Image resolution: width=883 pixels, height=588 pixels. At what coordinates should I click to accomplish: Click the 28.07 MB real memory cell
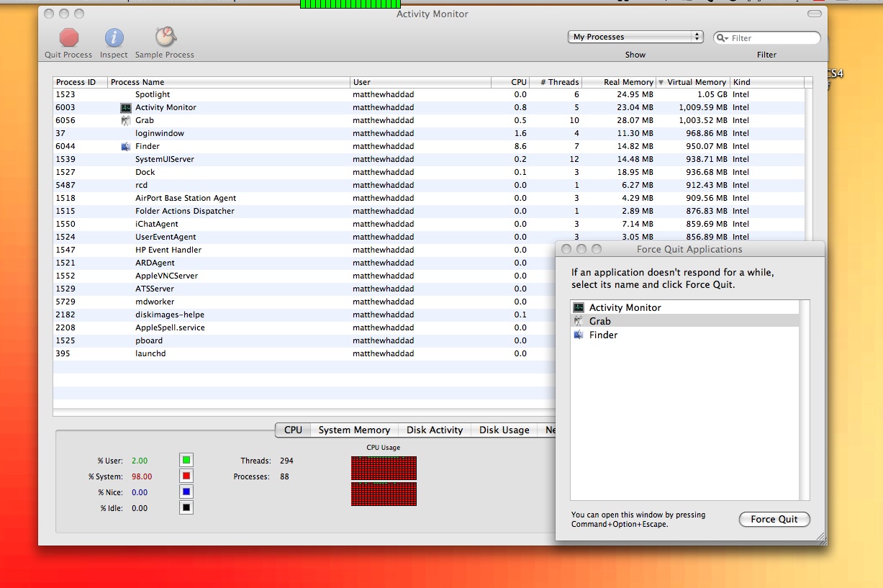pyautogui.click(x=634, y=120)
